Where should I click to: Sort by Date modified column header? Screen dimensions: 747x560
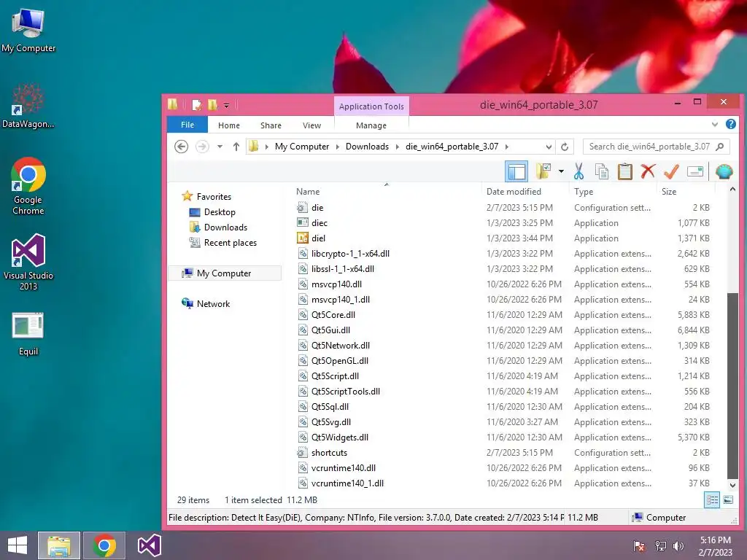pos(514,192)
